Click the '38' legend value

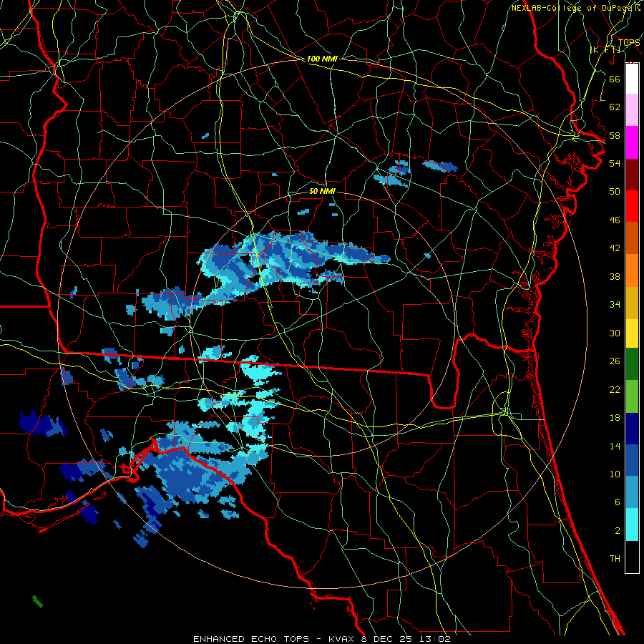615,276
